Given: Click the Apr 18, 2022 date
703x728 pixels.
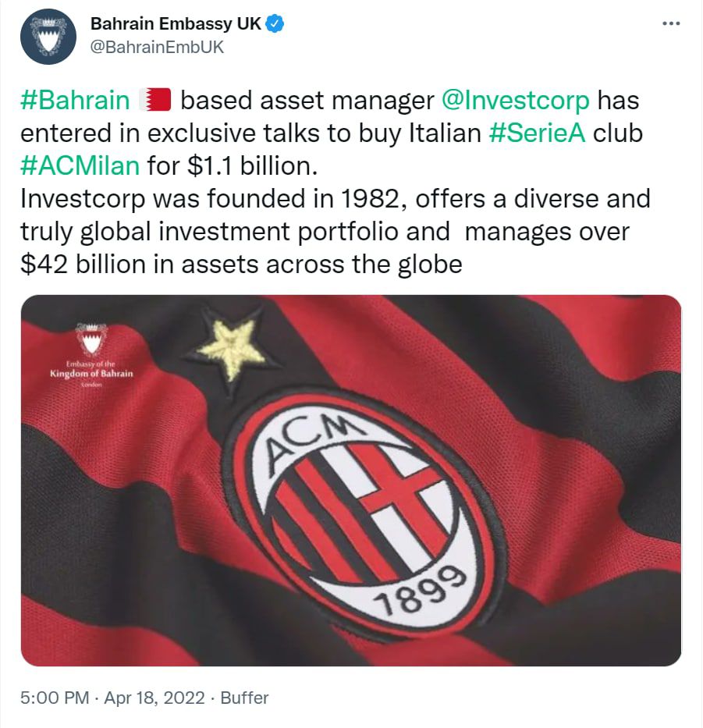Looking at the screenshot, I should pos(154,698).
